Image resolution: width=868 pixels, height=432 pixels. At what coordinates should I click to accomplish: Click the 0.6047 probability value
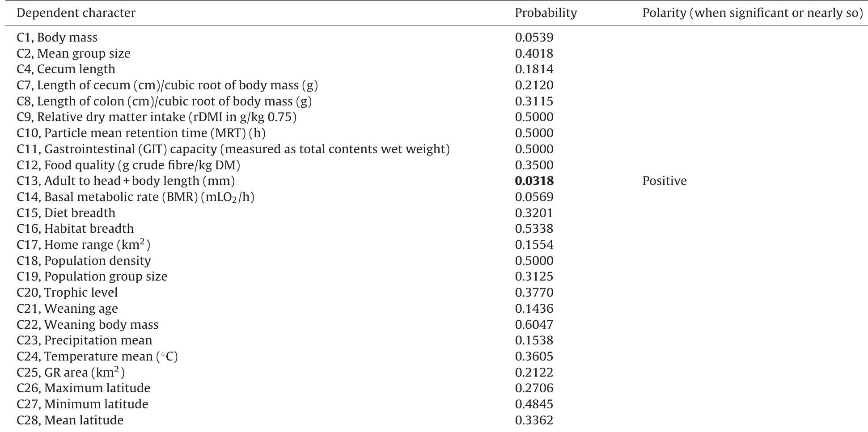(534, 325)
